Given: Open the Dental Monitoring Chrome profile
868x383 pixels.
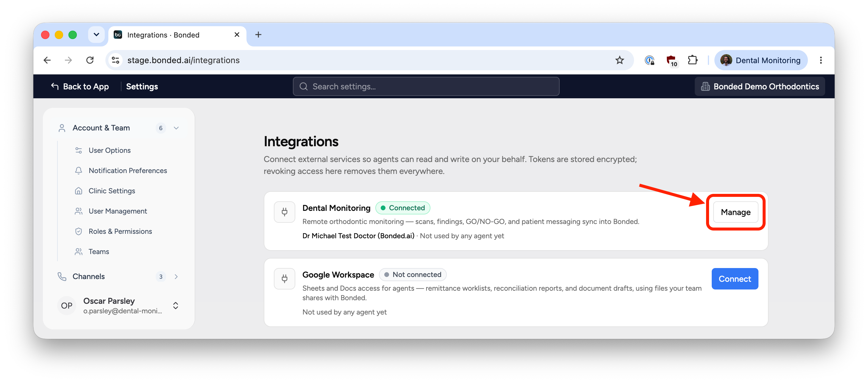Looking at the screenshot, I should [761, 60].
